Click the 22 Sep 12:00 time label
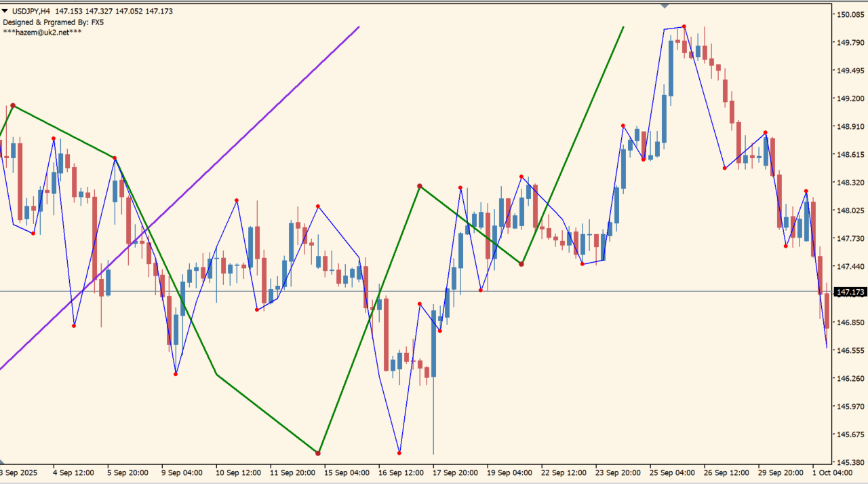The image size is (868, 484). click(x=564, y=472)
